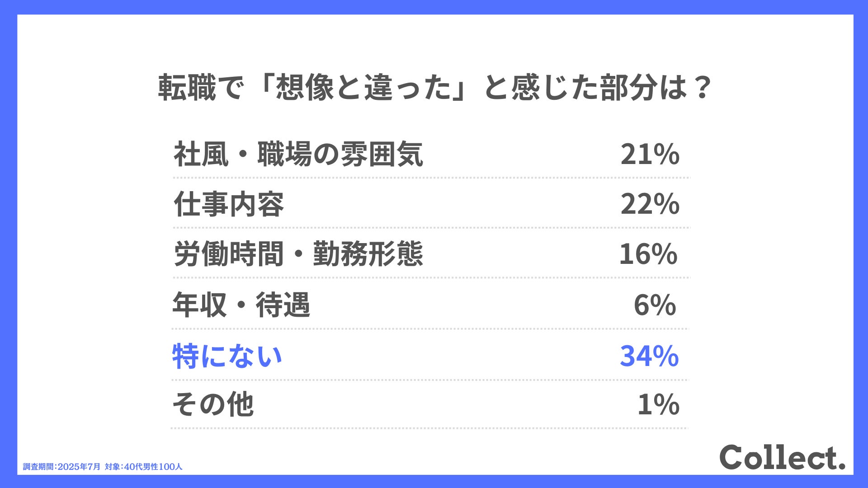Select the 年収・待遇 row label
Screen dimensions: 868x488
point(241,305)
